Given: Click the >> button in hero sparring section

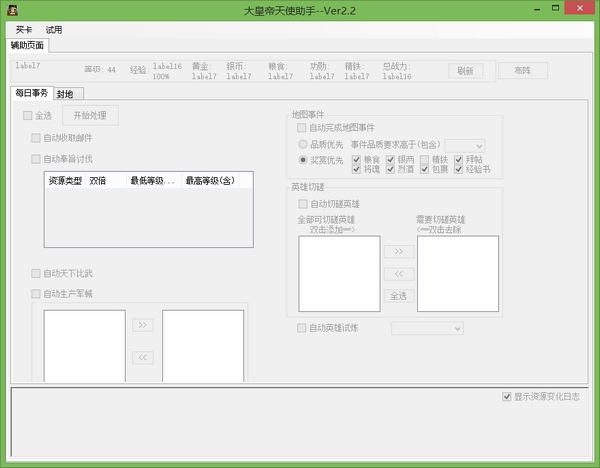Looking at the screenshot, I should point(398,251).
